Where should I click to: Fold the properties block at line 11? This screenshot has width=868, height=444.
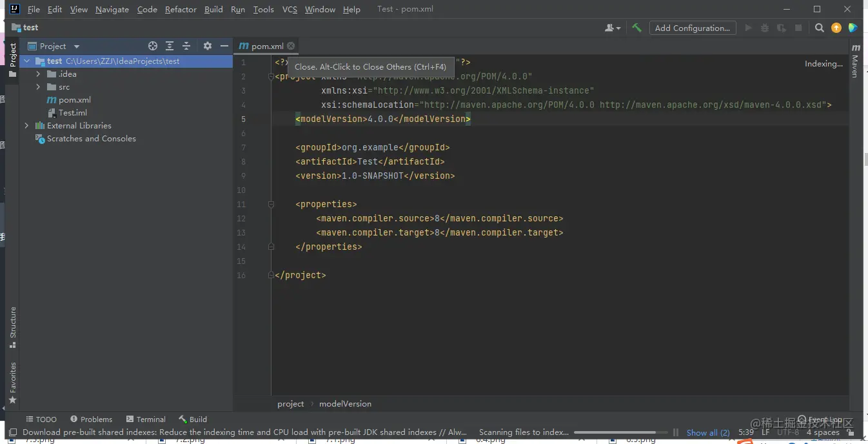(271, 204)
